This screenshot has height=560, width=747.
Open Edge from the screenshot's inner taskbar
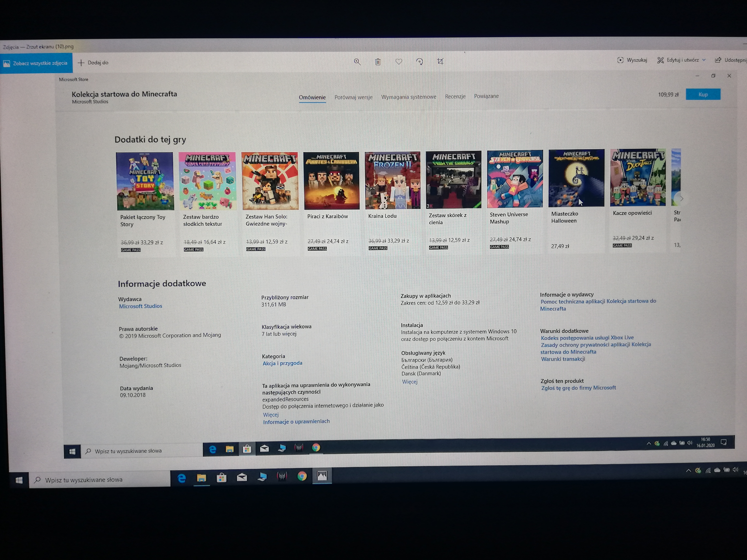[x=212, y=449]
